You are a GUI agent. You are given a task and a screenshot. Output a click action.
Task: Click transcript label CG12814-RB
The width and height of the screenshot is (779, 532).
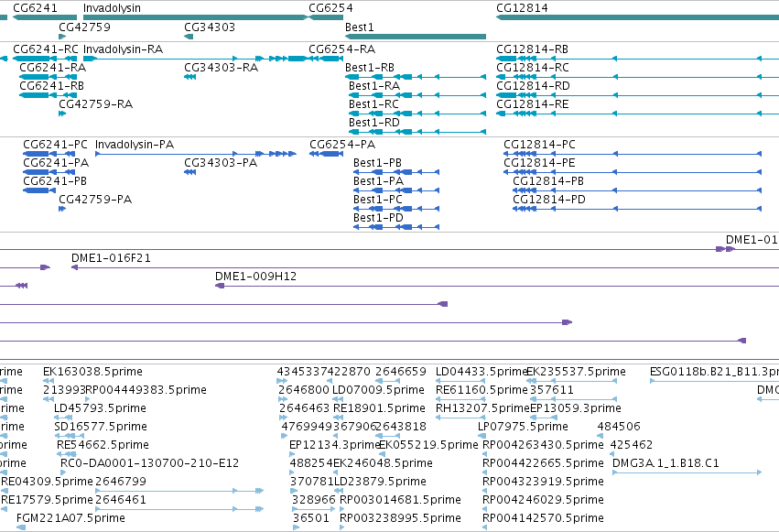533,49
